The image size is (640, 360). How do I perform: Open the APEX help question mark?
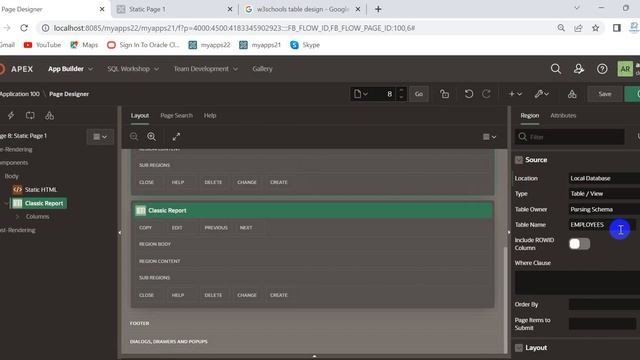click(x=602, y=69)
